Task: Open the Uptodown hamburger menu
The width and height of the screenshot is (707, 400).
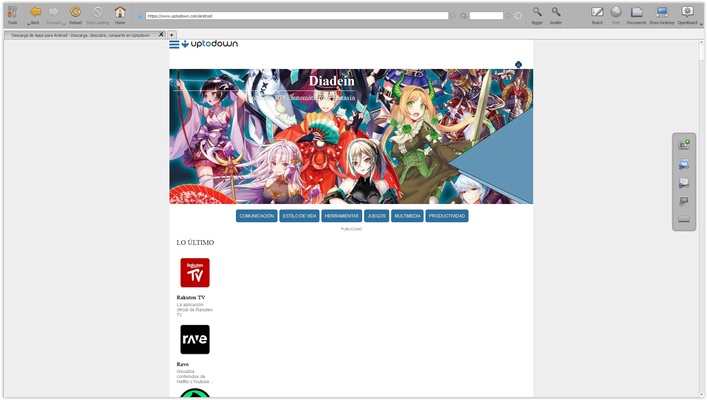Action: pyautogui.click(x=174, y=44)
